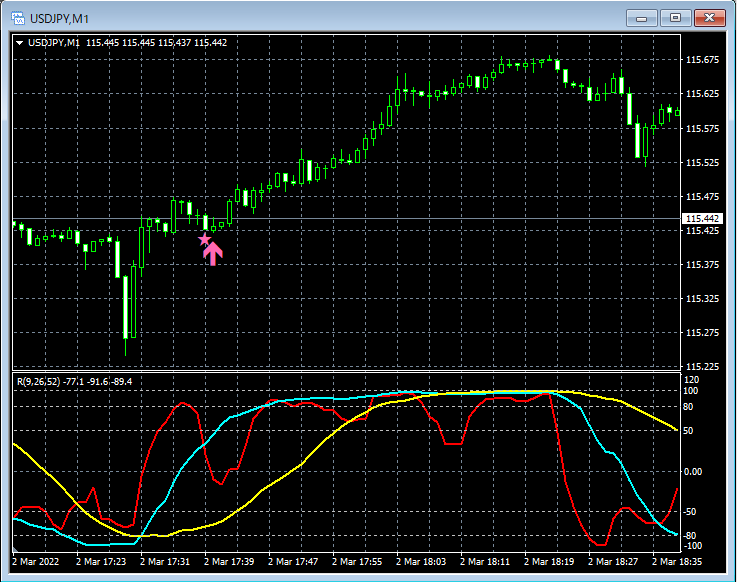737x582 pixels.
Task: Click the 2 Mar 18:19 time label
Action: click(x=549, y=561)
